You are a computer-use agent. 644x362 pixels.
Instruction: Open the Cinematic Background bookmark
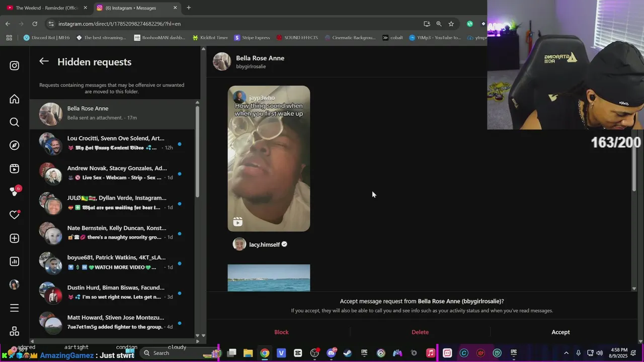(x=350, y=38)
